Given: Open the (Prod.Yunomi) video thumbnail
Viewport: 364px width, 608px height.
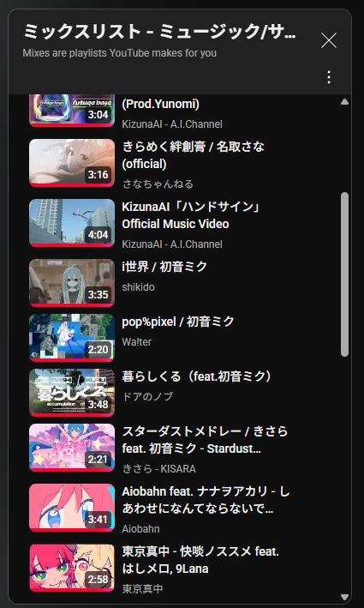Looking at the screenshot, I should pyautogui.click(x=72, y=111).
